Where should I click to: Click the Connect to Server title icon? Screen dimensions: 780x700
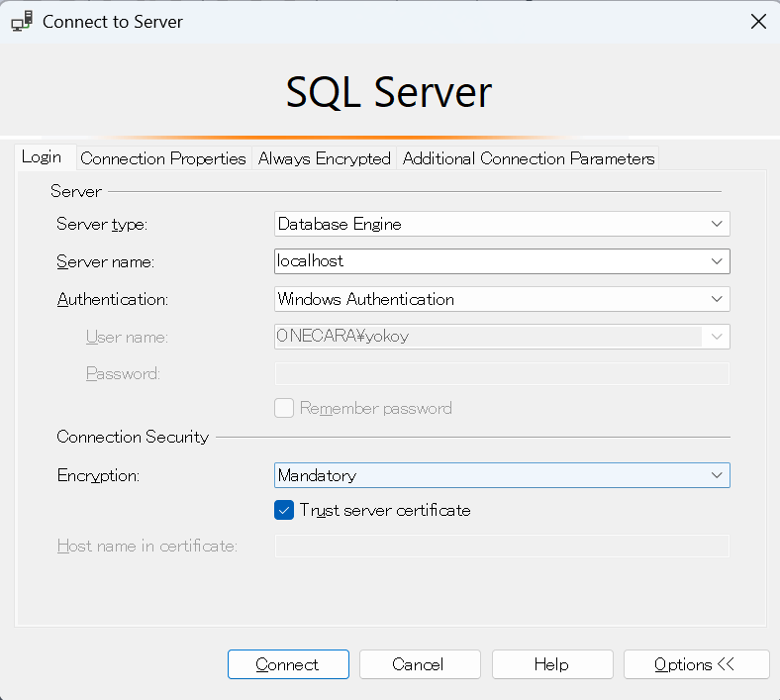pyautogui.click(x=22, y=22)
